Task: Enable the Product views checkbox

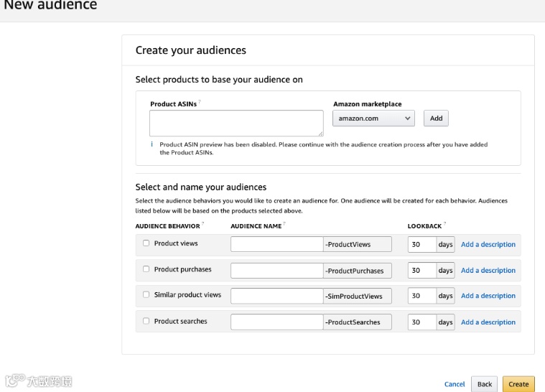Action: (x=146, y=243)
